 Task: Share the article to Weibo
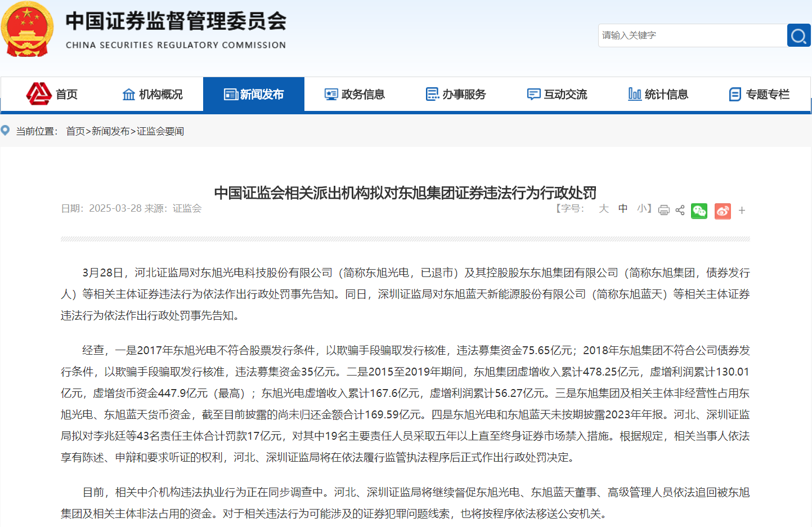(723, 211)
